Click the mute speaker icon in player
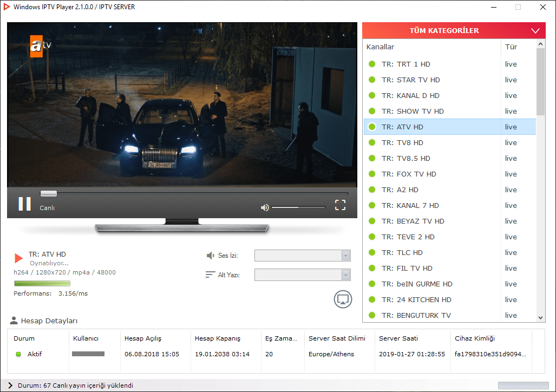The width and height of the screenshot is (556, 392). 265,207
